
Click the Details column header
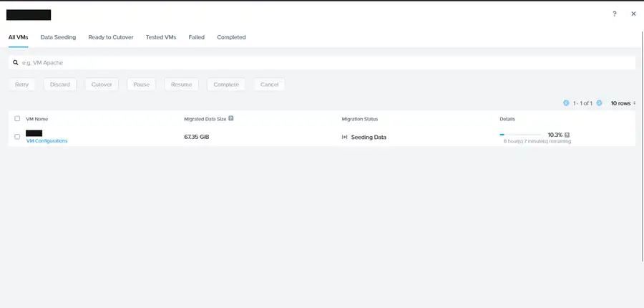[x=507, y=119]
